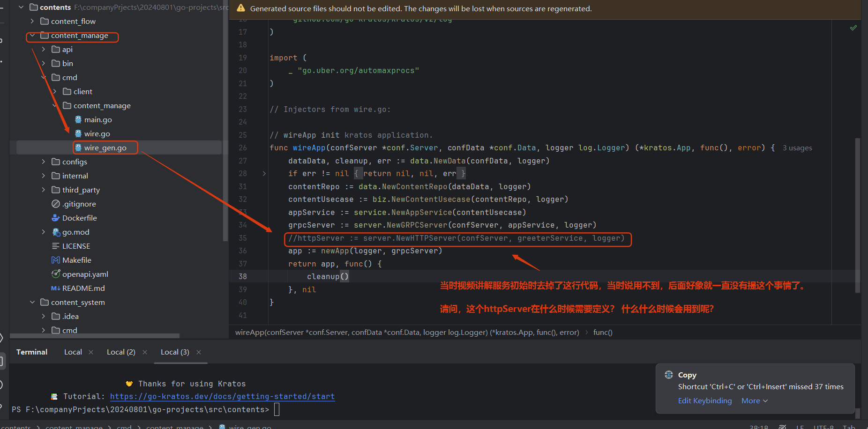868x429 pixels.
Task: Open the go-kratos tutorial link in terminal
Action: pos(222,397)
